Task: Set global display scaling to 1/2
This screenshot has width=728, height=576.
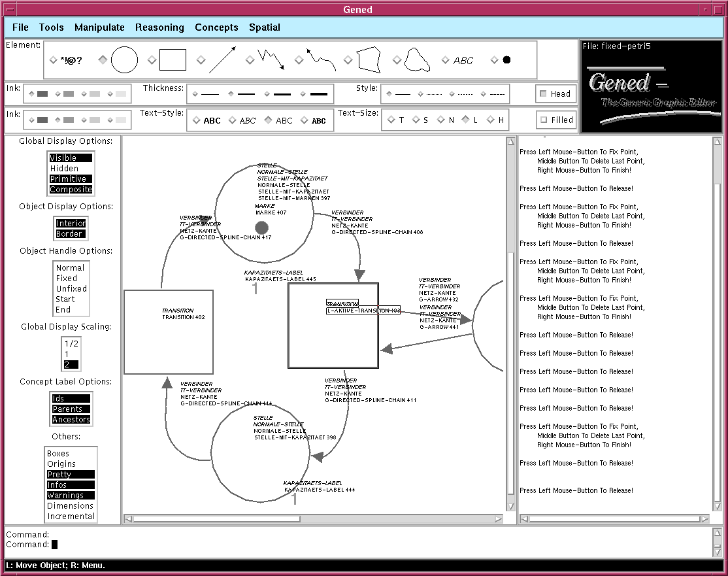Action: click(71, 344)
